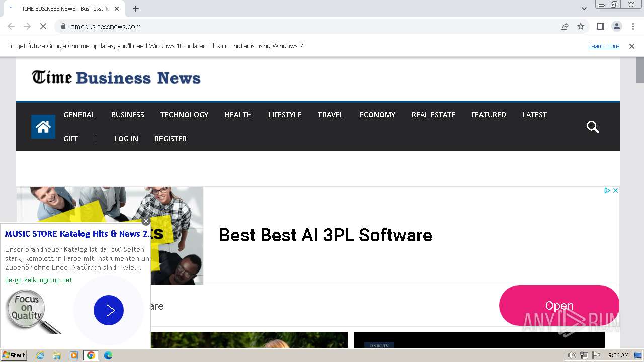This screenshot has height=362, width=644.
Task: Click Best Best AI 3PL Software ad text
Action: pyautogui.click(x=326, y=235)
